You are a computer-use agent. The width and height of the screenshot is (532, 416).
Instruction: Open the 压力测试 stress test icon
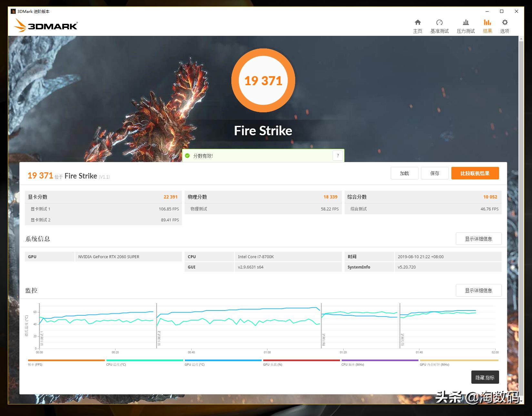click(465, 25)
